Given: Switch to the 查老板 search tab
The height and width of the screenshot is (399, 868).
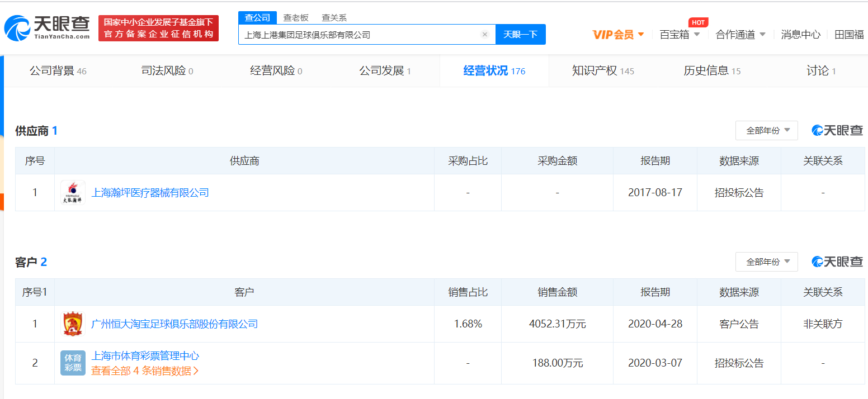Looking at the screenshot, I should pos(296,18).
